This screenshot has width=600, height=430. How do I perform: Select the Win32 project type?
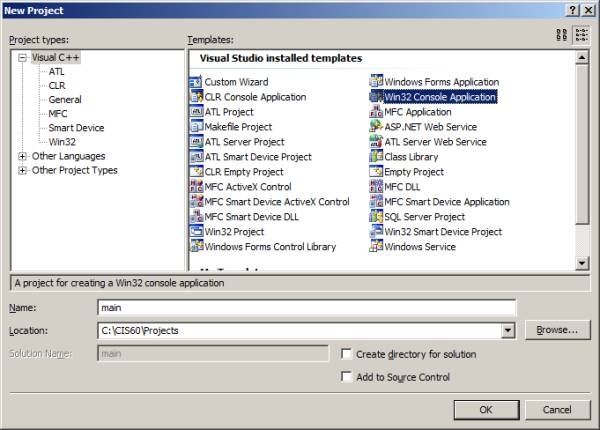pos(62,142)
